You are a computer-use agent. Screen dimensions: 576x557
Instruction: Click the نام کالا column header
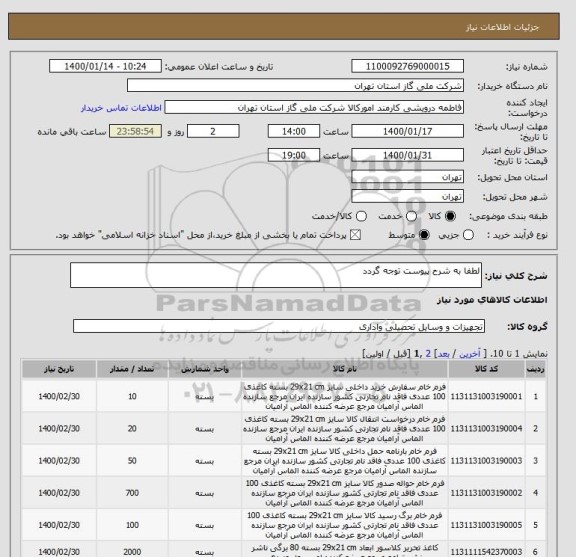coord(344,369)
